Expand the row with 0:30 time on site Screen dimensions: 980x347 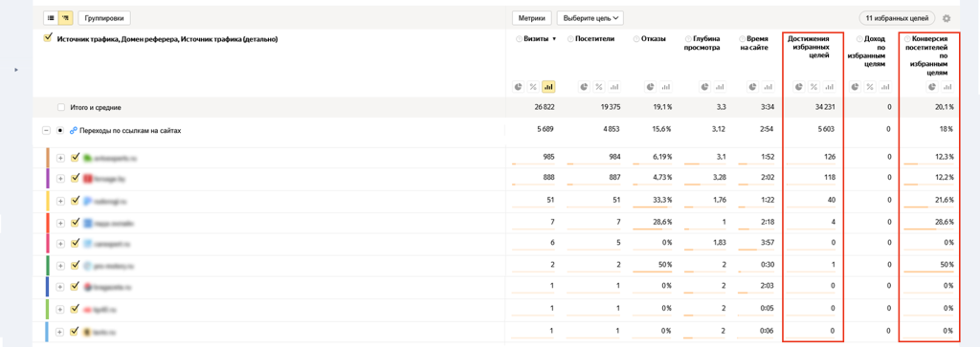(x=60, y=266)
